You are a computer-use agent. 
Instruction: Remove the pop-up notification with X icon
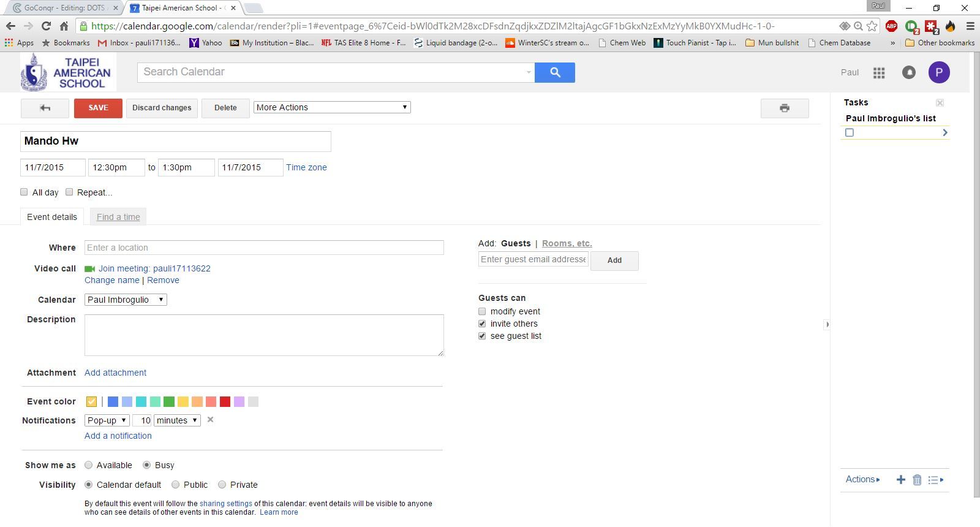210,420
